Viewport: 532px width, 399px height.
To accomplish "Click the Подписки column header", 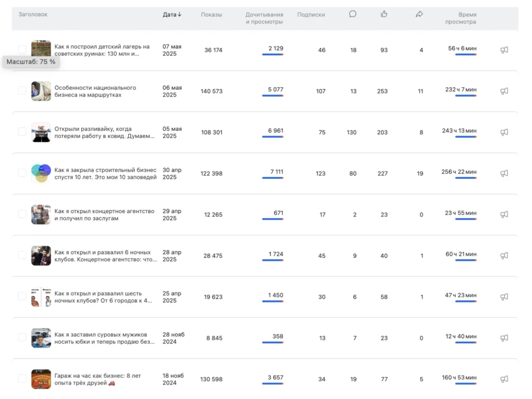I will (x=311, y=15).
